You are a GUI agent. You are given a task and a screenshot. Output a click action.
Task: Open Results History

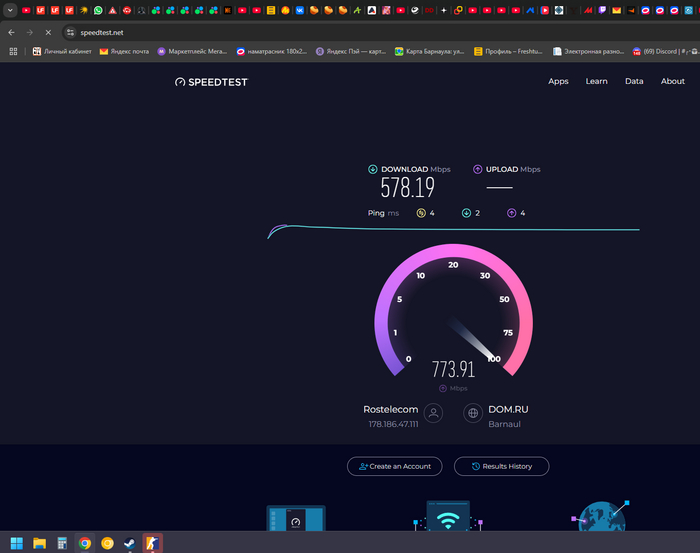click(501, 466)
